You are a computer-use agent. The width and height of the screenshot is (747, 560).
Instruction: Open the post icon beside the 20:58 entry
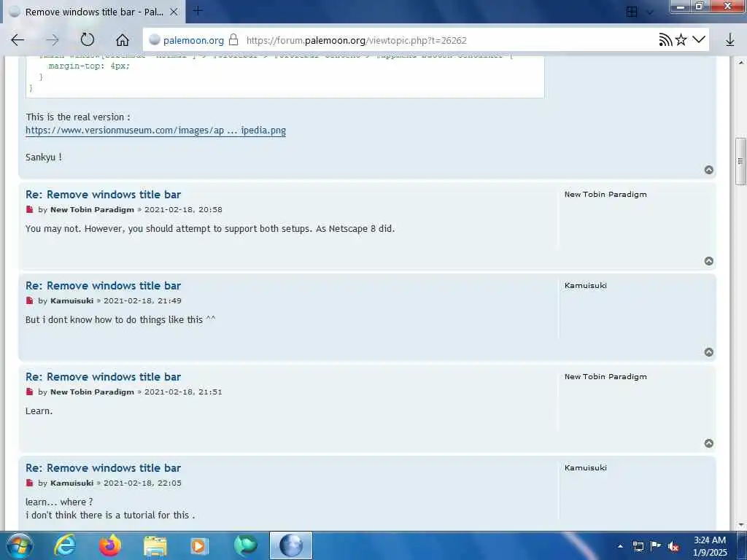pyautogui.click(x=29, y=209)
